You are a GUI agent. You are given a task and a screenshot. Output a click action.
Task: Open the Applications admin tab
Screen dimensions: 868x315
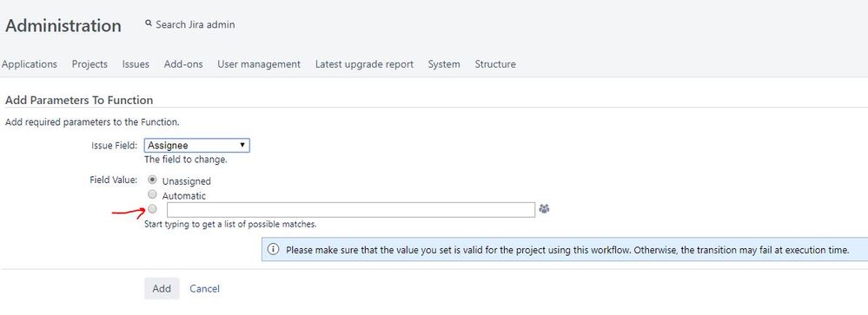coord(30,64)
